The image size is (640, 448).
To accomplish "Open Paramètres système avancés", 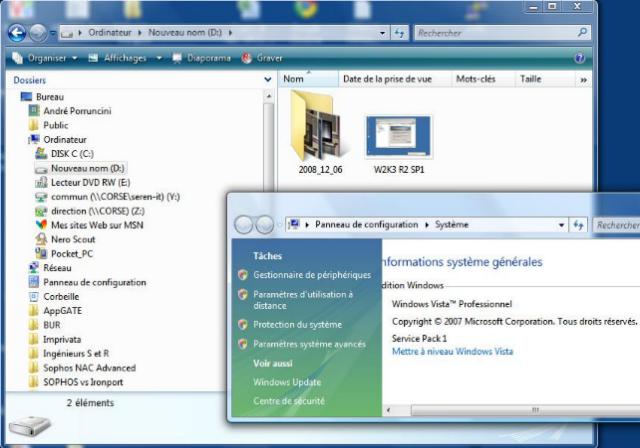I will (x=309, y=344).
